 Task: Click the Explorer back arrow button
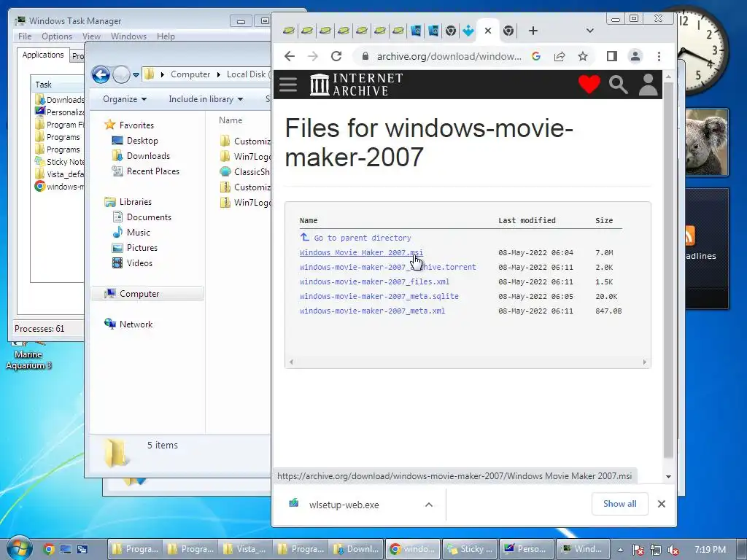pos(101,74)
